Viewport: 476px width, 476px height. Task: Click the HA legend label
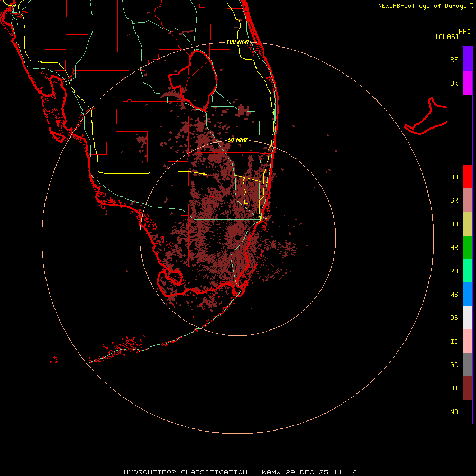click(454, 177)
